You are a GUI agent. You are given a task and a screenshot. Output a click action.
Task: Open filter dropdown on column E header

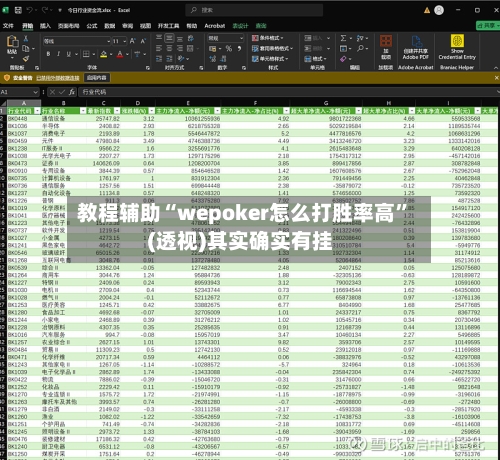[x=217, y=111]
